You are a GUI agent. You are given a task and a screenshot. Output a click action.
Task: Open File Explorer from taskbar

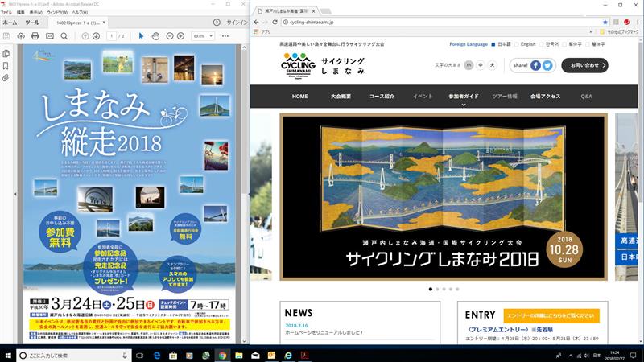point(238,356)
